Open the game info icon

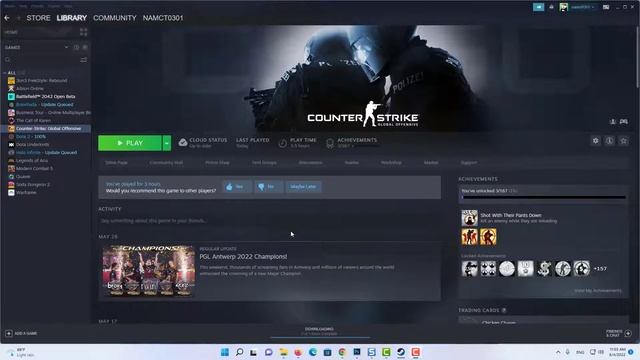[x=609, y=141]
